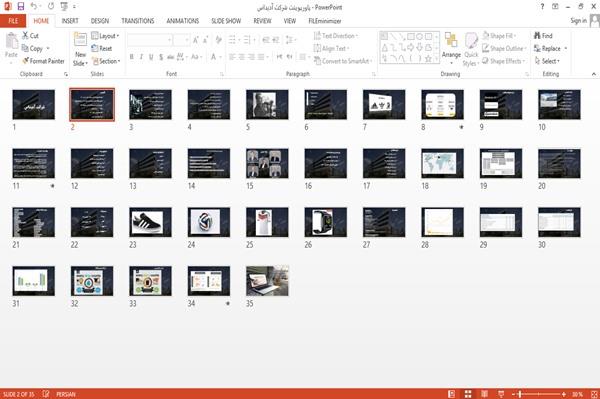
Task: Click the Cut scissors icon
Action: coord(25,36)
